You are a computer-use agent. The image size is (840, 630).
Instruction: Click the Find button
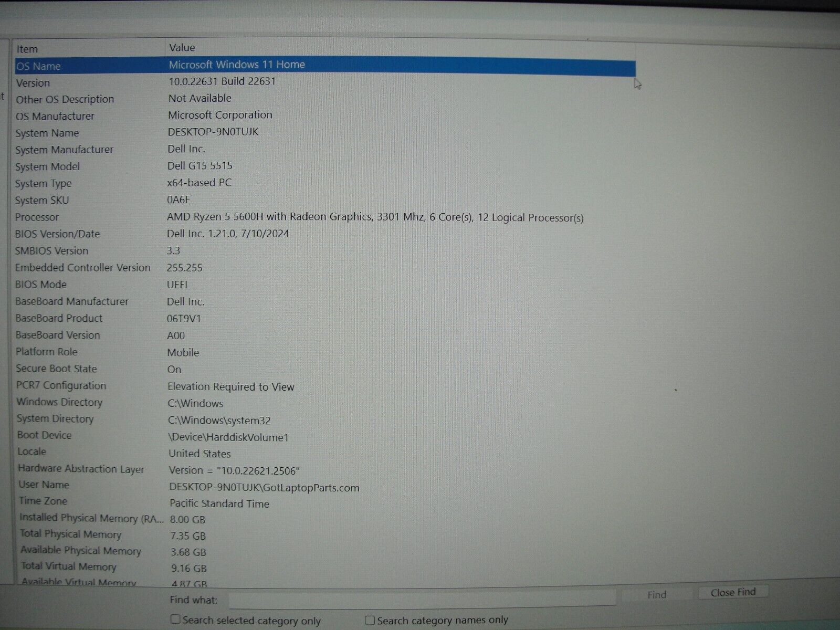657,595
